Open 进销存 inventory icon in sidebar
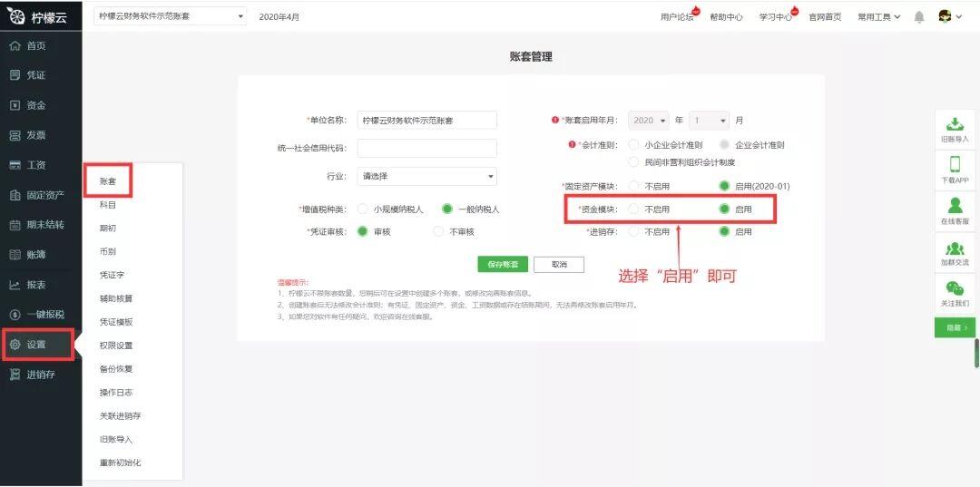The width and height of the screenshot is (980, 487). 15,375
